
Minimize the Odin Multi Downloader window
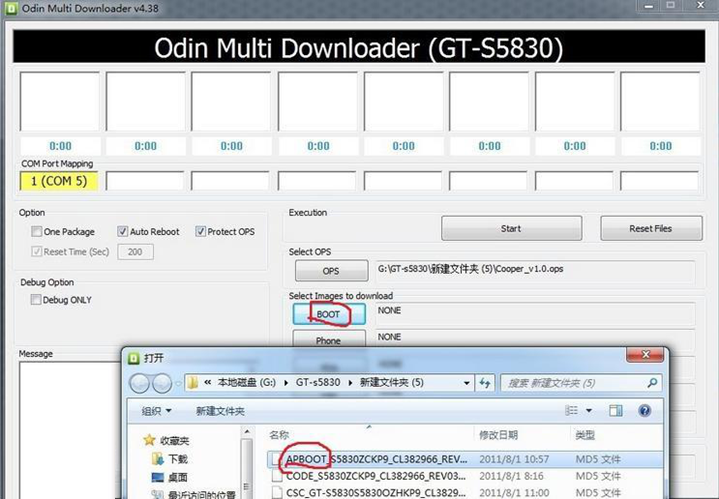(x=649, y=6)
